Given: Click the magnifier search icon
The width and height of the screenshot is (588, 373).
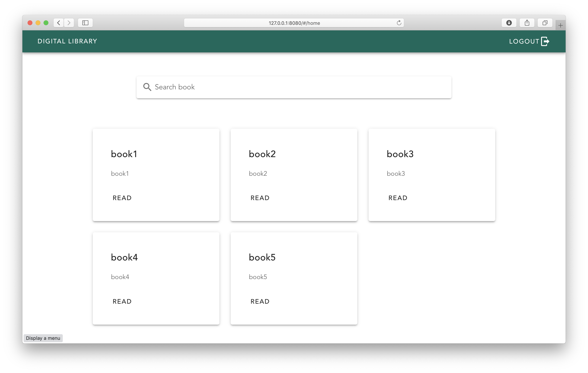Looking at the screenshot, I should click(147, 87).
